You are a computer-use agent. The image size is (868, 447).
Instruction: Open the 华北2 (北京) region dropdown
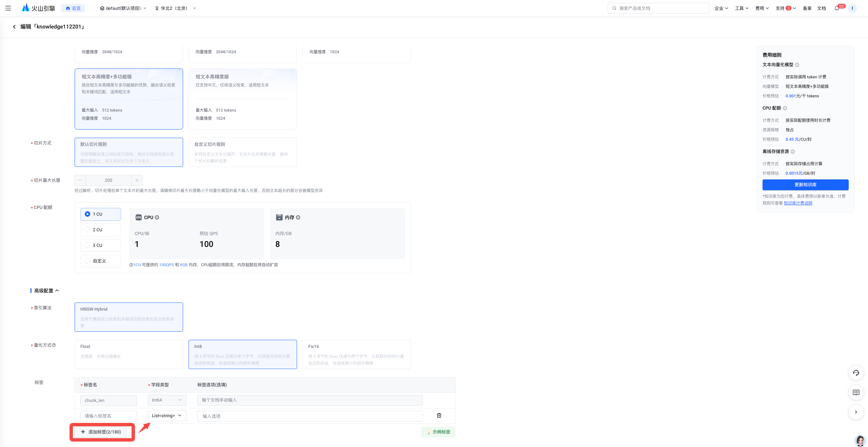[x=176, y=8]
